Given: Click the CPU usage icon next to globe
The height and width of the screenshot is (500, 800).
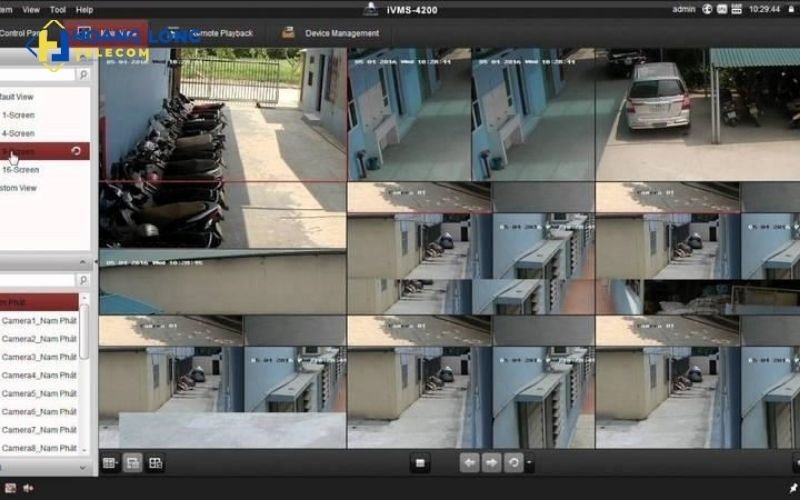Looking at the screenshot, I should click(x=721, y=9).
